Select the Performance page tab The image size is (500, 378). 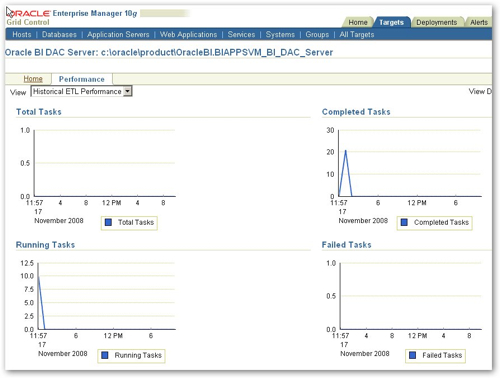(x=82, y=79)
